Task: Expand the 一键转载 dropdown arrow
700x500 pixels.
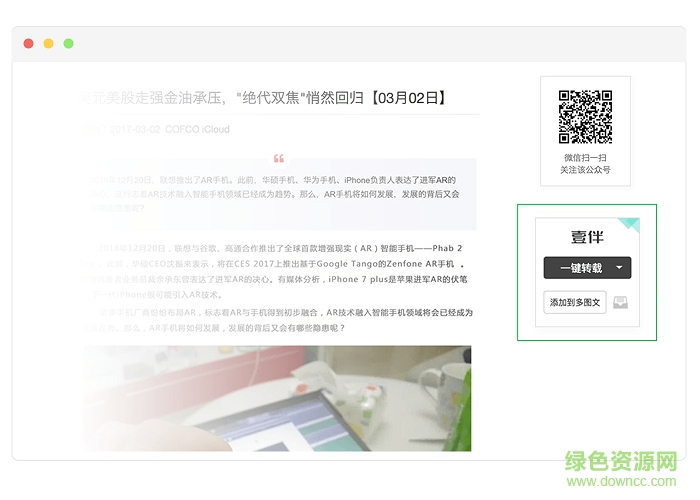Action: (620, 268)
